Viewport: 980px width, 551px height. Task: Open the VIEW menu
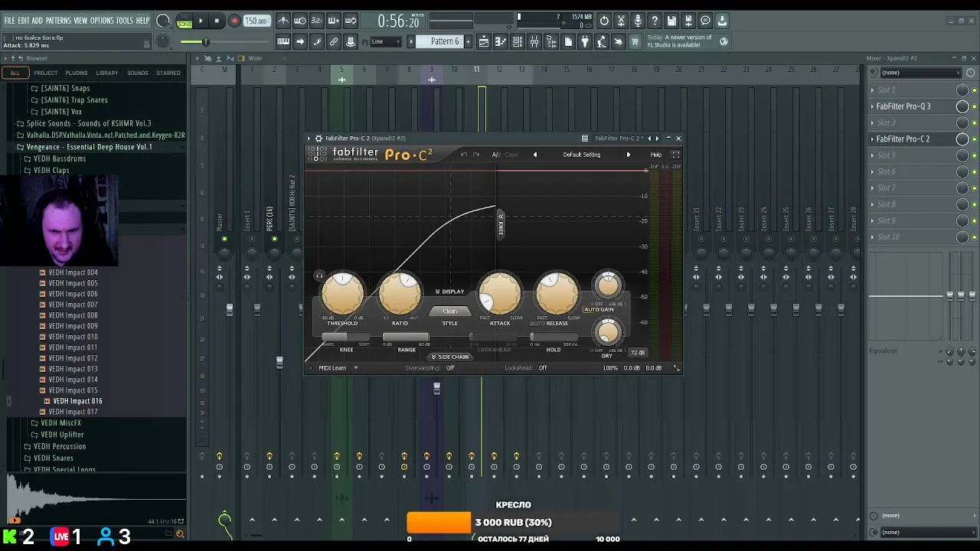point(81,21)
